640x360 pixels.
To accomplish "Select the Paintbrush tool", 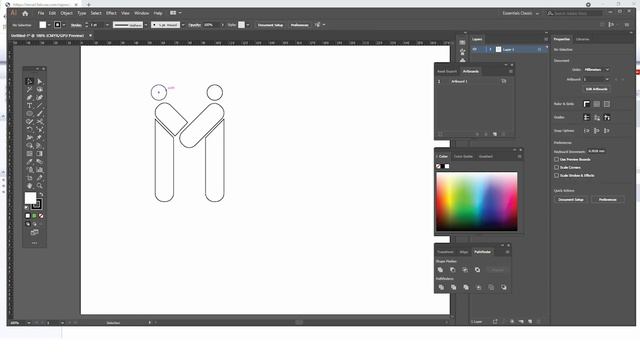I will point(40,113).
